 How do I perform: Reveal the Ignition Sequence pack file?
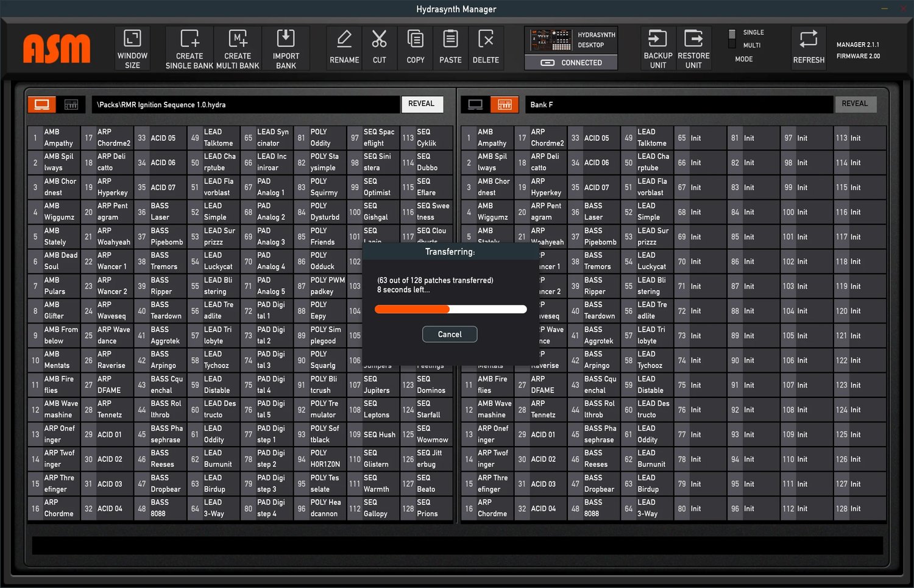[422, 104]
